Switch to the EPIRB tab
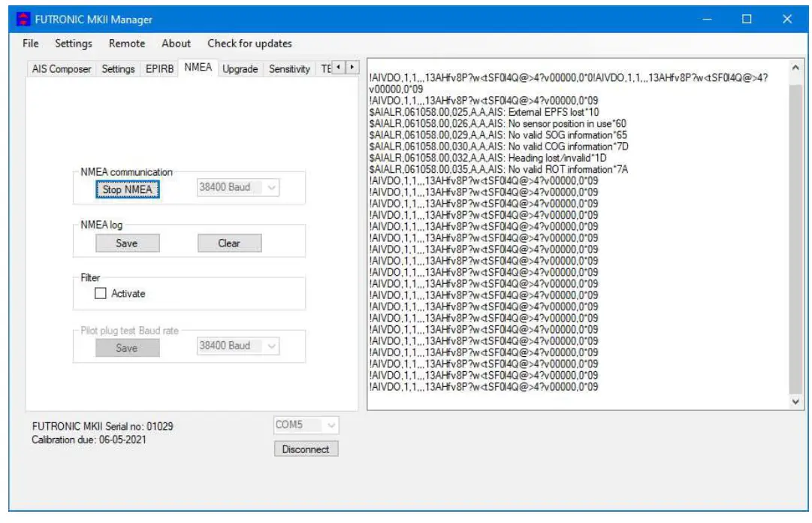Screen dimensions: 812x523 (159, 69)
